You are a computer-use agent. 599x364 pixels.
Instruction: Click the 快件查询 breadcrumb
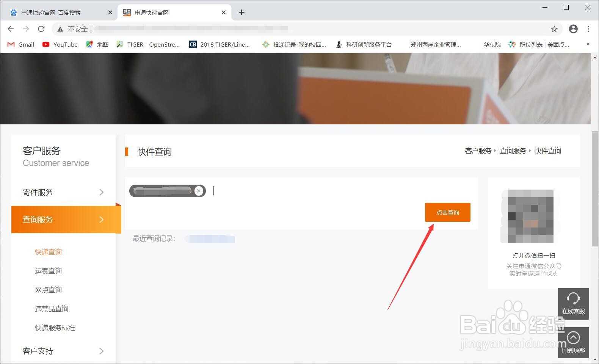[548, 151]
